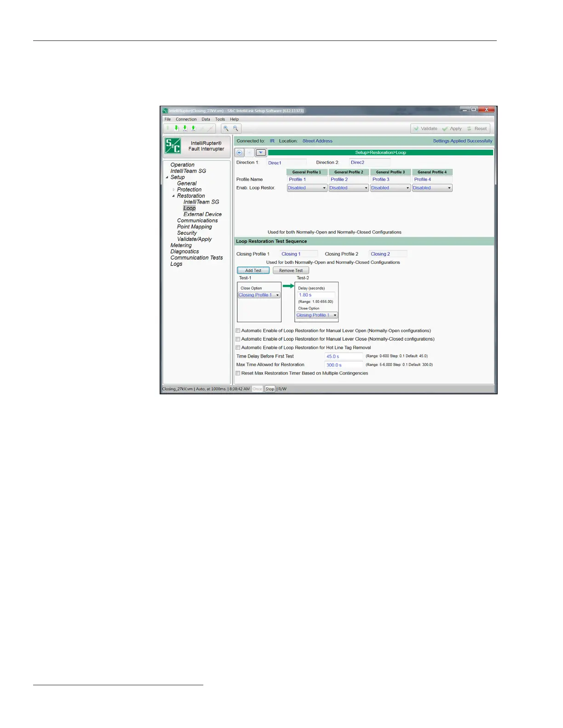Click the Remove Test button
The width and height of the screenshot is (563, 728).
click(291, 271)
